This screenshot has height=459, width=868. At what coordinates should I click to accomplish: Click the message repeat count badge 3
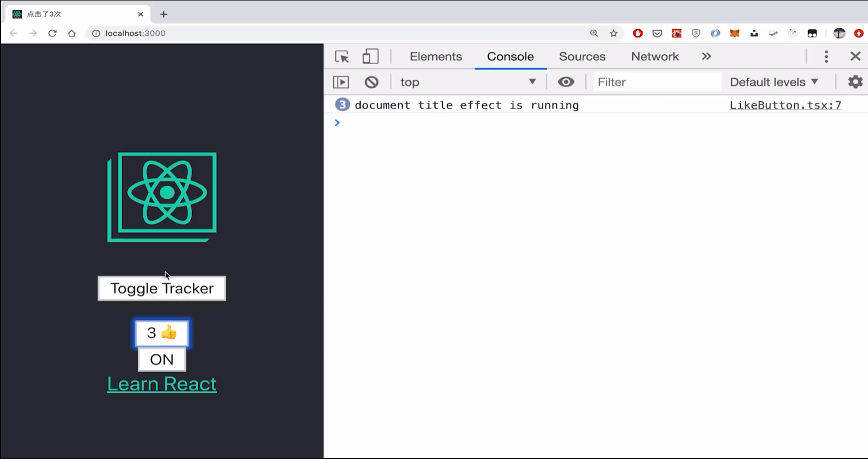coord(342,105)
